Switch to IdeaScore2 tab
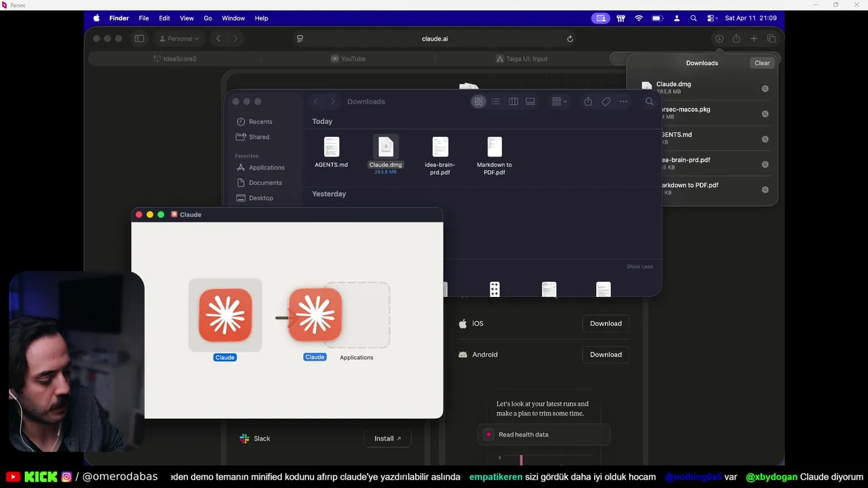This screenshot has height=488, width=868. point(175,59)
